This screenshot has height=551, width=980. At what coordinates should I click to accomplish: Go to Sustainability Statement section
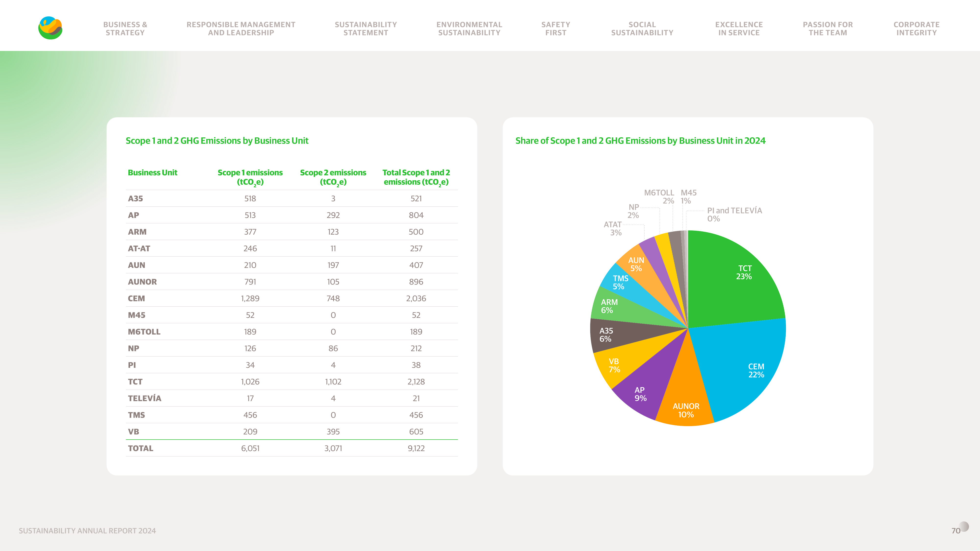[366, 28]
